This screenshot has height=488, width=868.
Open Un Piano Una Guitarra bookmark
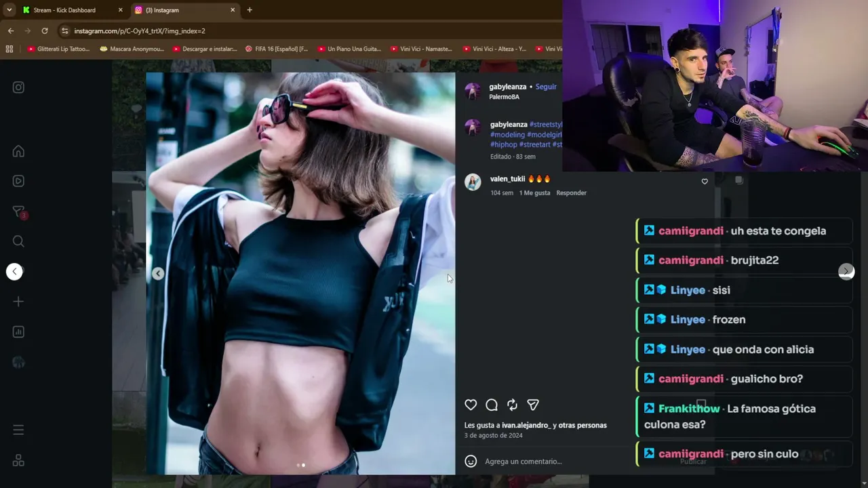click(x=349, y=49)
